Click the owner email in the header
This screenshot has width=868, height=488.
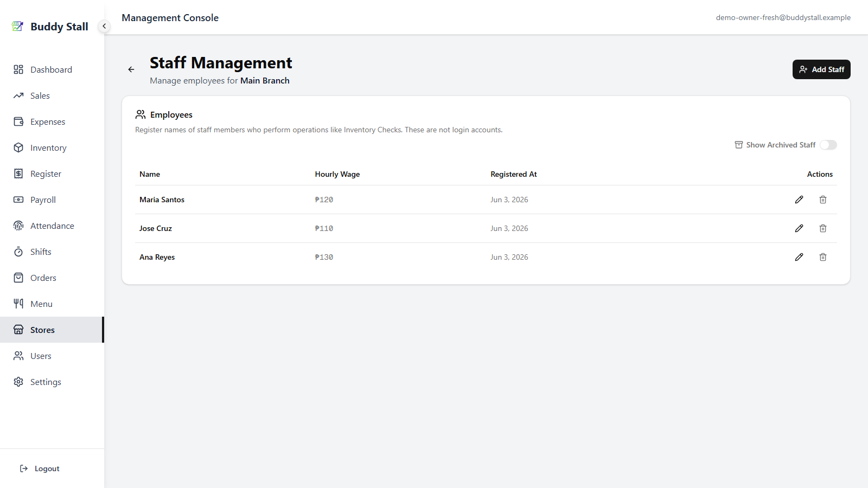783,17
